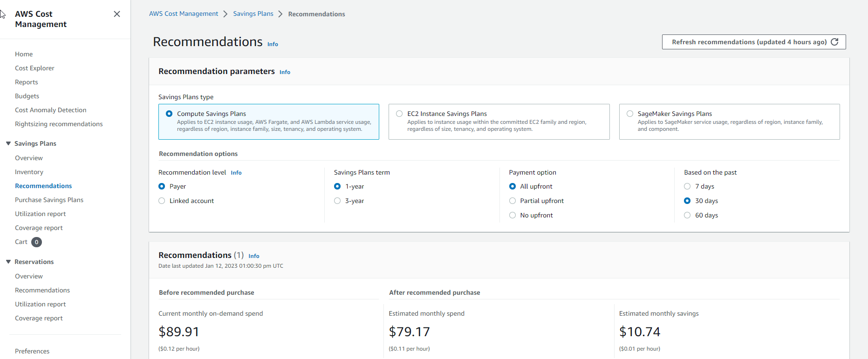This screenshot has height=359, width=868.
Task: Click 'After recommended purchase' heading
Action: (x=434, y=292)
